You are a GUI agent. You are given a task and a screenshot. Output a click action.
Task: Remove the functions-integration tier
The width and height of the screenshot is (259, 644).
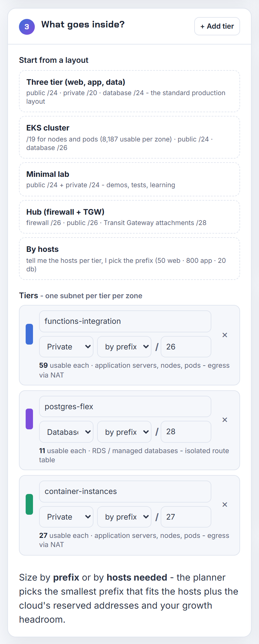[x=225, y=335]
